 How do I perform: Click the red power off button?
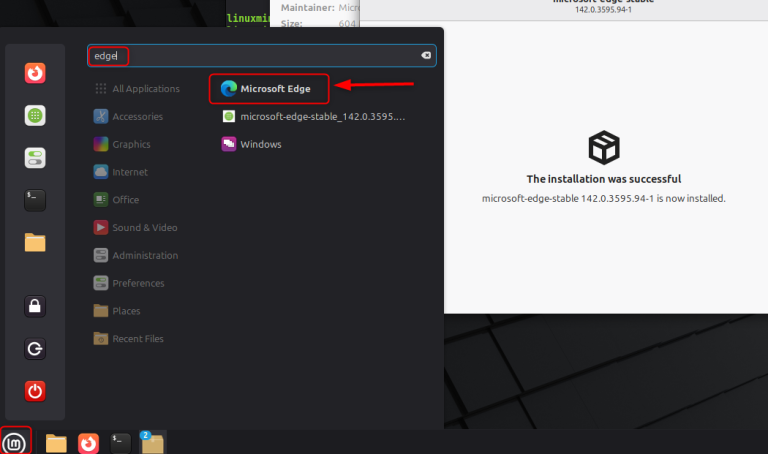[x=35, y=391]
